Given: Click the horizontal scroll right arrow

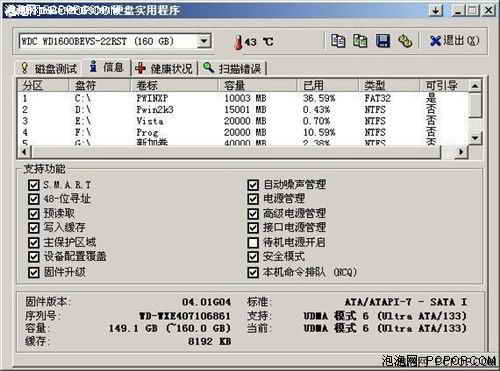Looking at the screenshot, I should click(x=461, y=152).
